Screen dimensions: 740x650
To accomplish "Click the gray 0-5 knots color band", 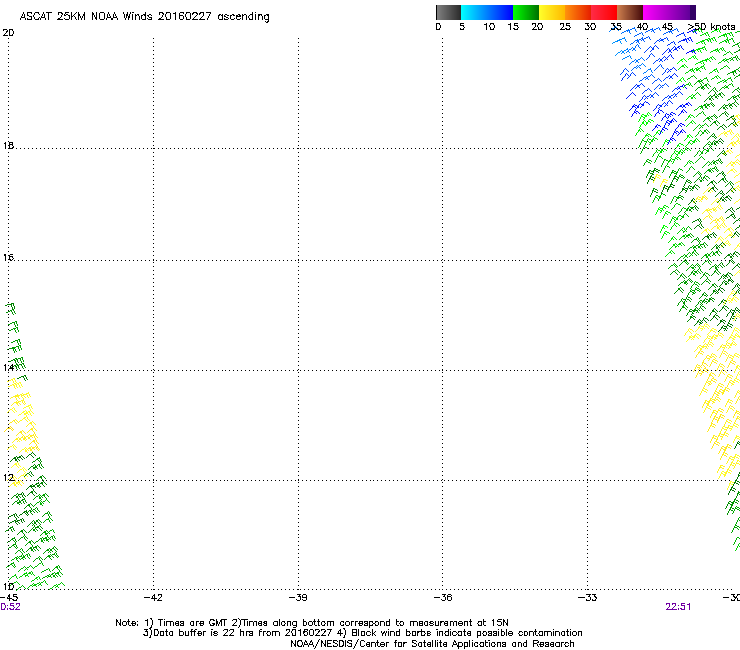I will coord(448,12).
